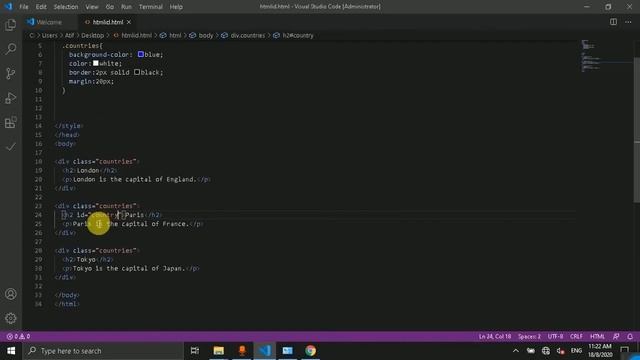
Task: Click the html breadcrumb segment
Action: [175, 36]
